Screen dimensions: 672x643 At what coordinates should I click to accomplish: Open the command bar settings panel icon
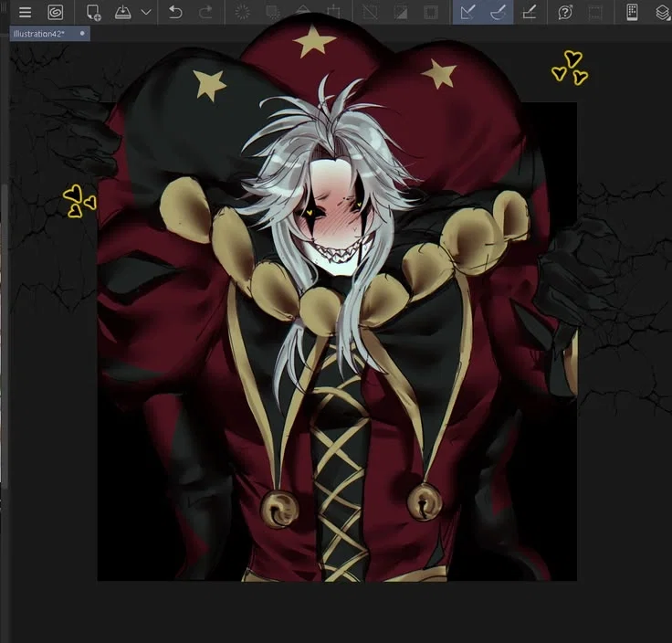click(632, 12)
